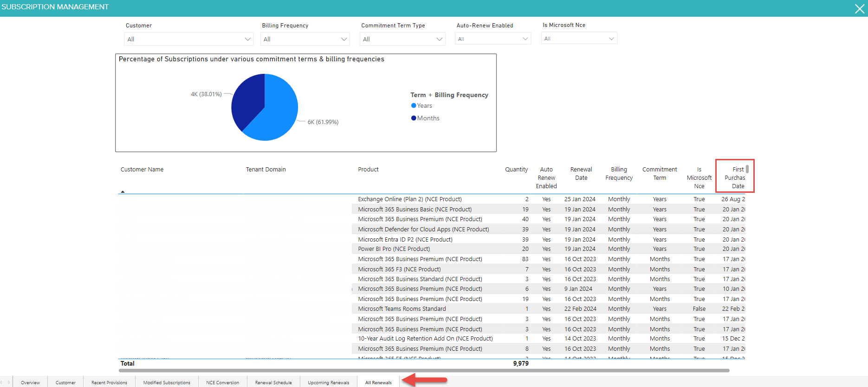This screenshot has width=868, height=387.
Task: Select the Renewal Schedule tab
Action: (273, 382)
